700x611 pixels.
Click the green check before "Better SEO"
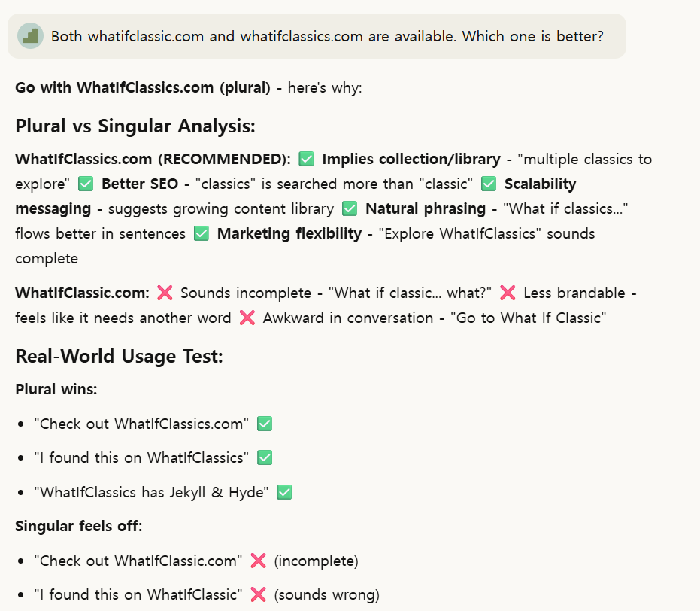coord(86,184)
